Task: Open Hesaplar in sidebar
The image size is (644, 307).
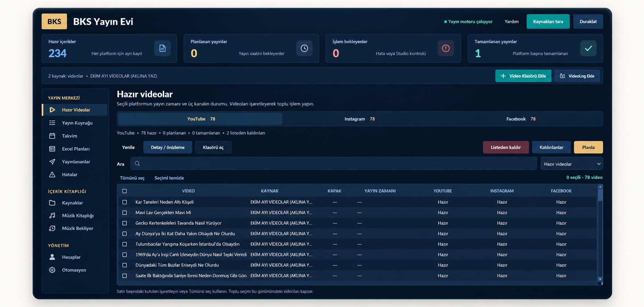Action: [74, 257]
